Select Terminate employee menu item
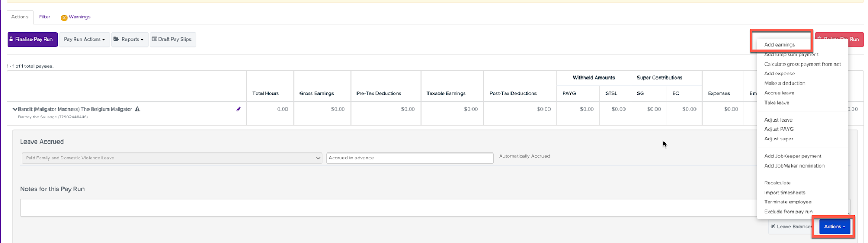Screen dimensions: 868x243 [x=788, y=202]
